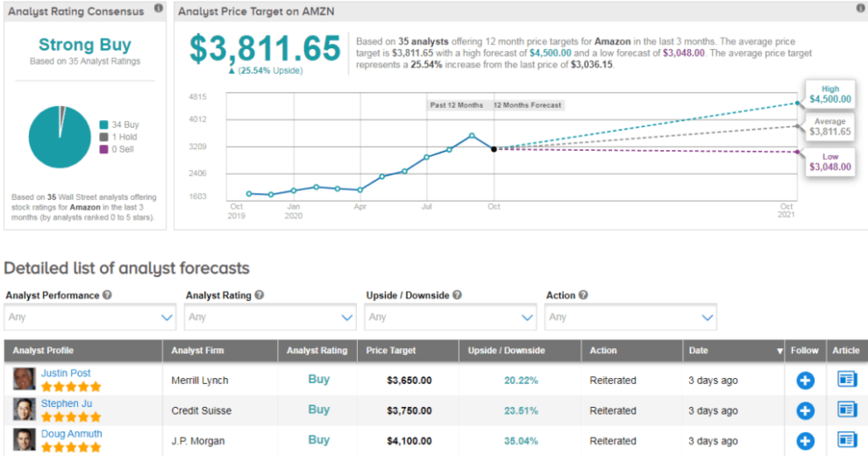This screenshot has width=868, height=456.
Task: Click help icon beside Analyst Performance
Action: [107, 295]
